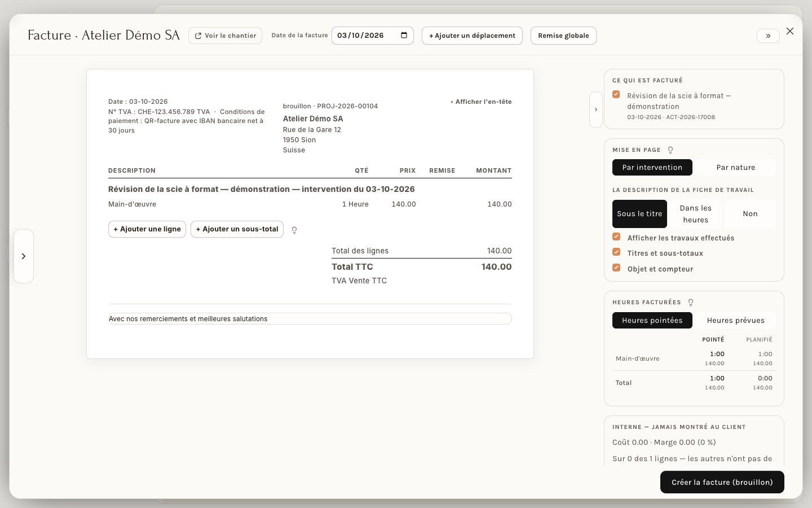Uncheck Révision de la scie à format item
The image size is (812, 508).
[x=616, y=95]
